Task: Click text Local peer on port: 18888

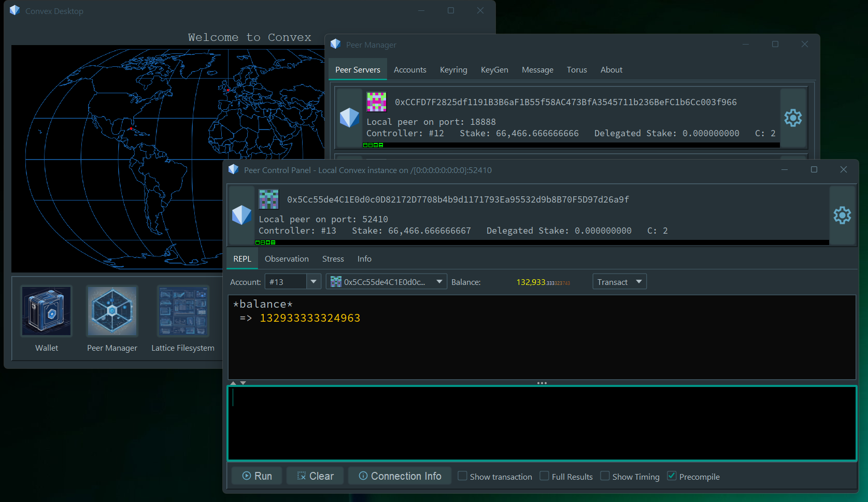Action: click(431, 122)
